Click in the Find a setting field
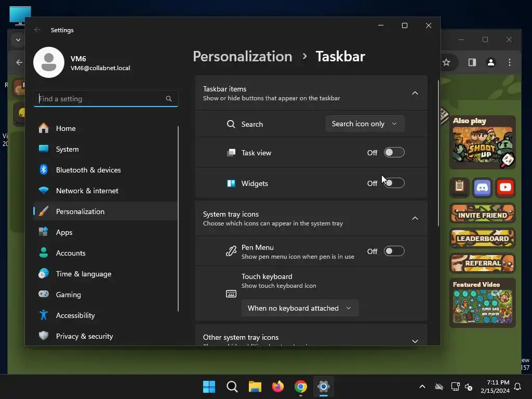532x399 pixels. point(105,99)
